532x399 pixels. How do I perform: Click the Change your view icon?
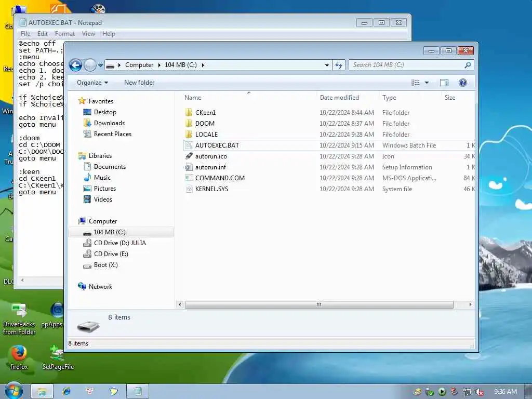(x=415, y=83)
